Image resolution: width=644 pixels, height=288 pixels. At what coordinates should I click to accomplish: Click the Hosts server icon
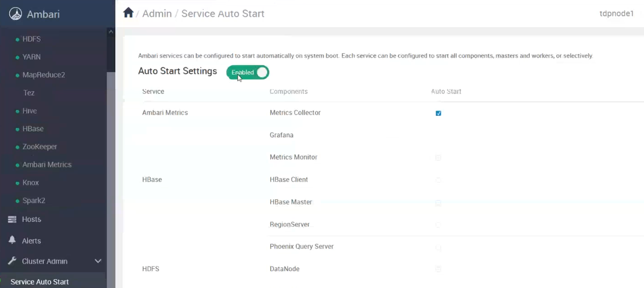pyautogui.click(x=12, y=219)
